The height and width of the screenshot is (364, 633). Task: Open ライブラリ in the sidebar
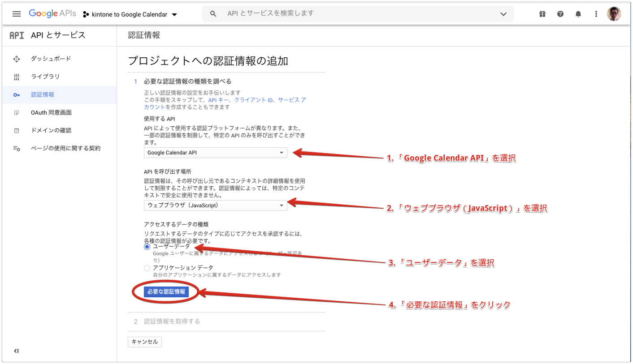pyautogui.click(x=45, y=77)
